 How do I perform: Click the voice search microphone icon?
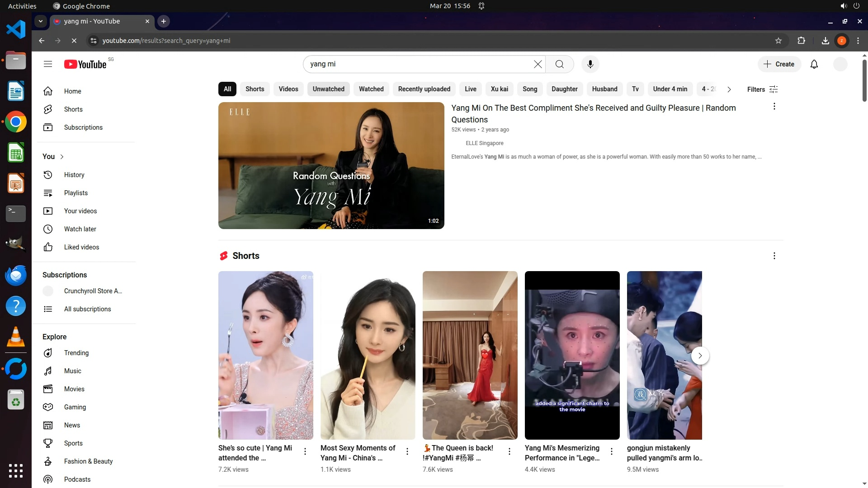(x=590, y=64)
